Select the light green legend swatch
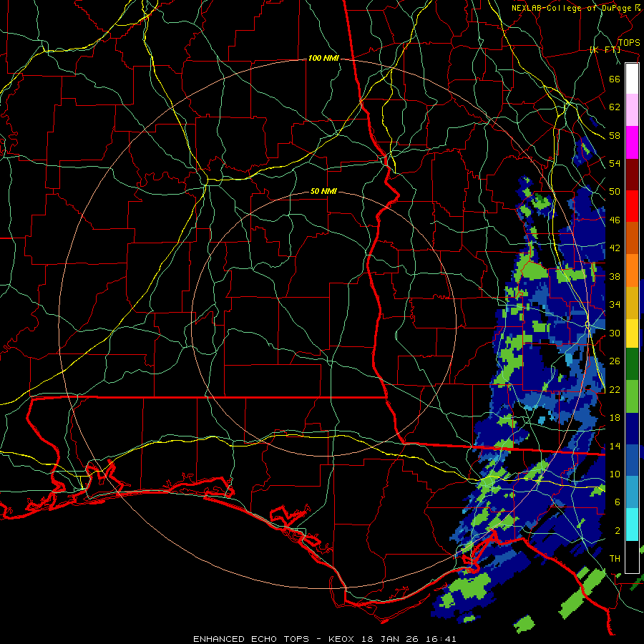 [632, 396]
